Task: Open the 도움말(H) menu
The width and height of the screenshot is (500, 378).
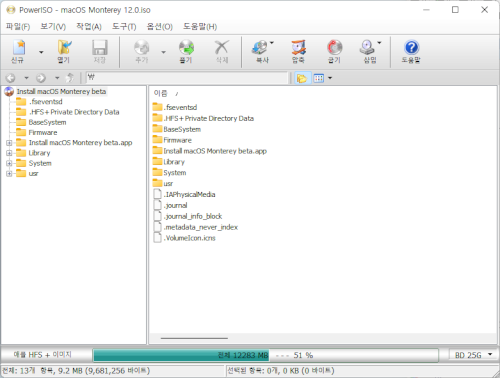Action: click(x=200, y=27)
